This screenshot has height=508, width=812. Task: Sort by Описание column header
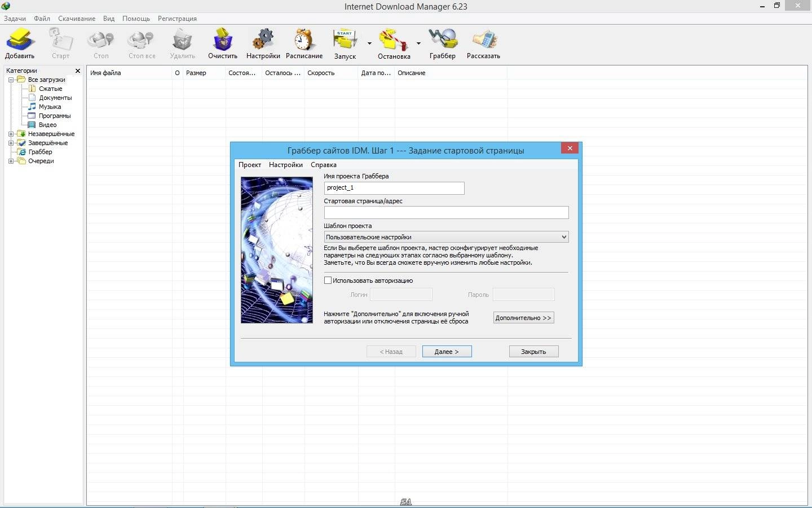coord(451,73)
